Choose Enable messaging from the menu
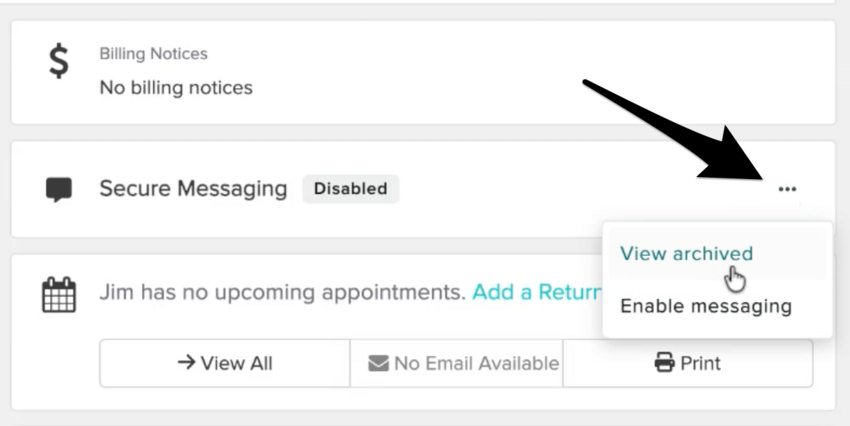The height and width of the screenshot is (426, 850). pyautogui.click(x=706, y=306)
